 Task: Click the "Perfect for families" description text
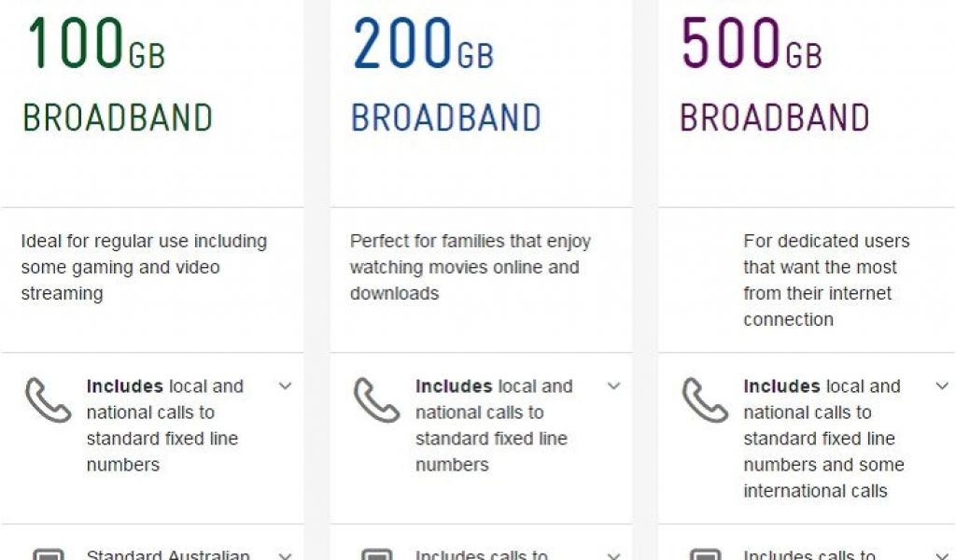(x=471, y=267)
